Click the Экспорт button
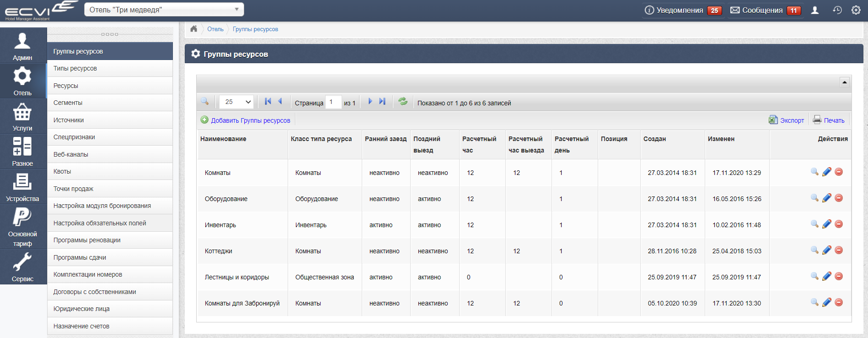868x338 pixels. [x=786, y=120]
